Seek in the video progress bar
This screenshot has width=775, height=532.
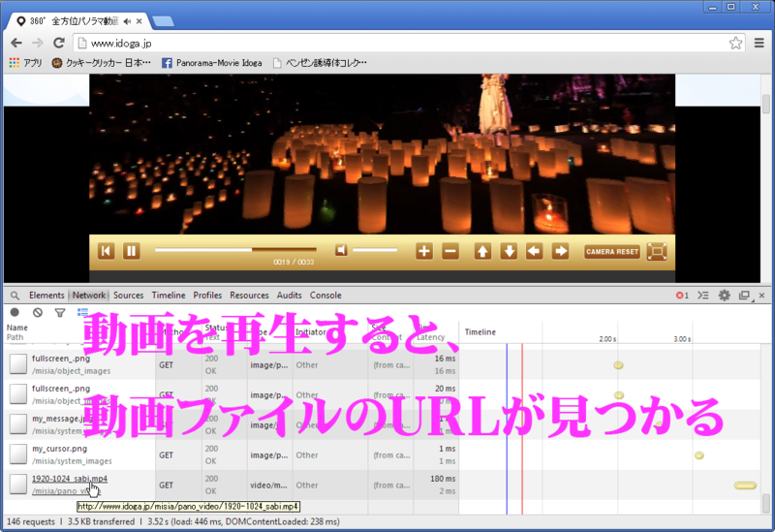[235, 250]
